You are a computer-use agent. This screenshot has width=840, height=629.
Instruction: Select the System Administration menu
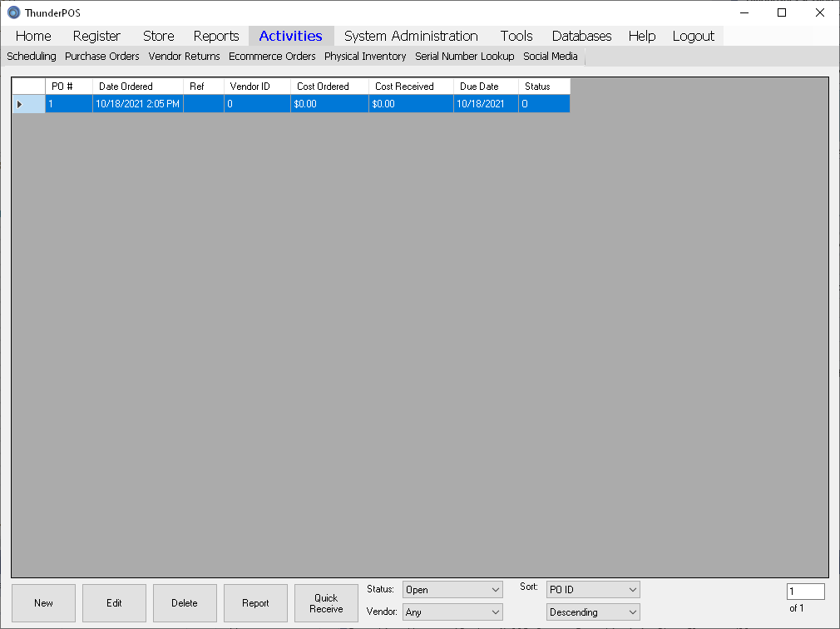tap(411, 36)
